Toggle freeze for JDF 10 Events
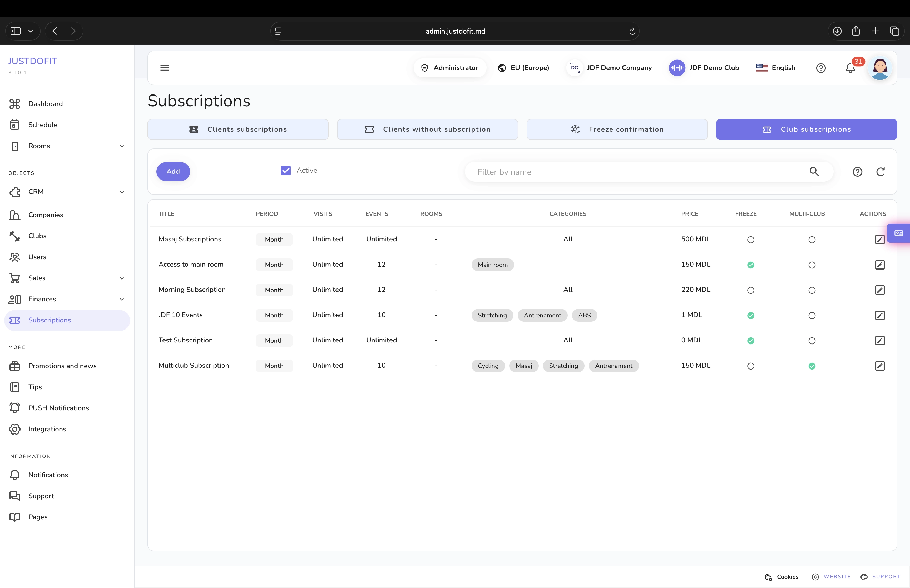 pos(750,315)
